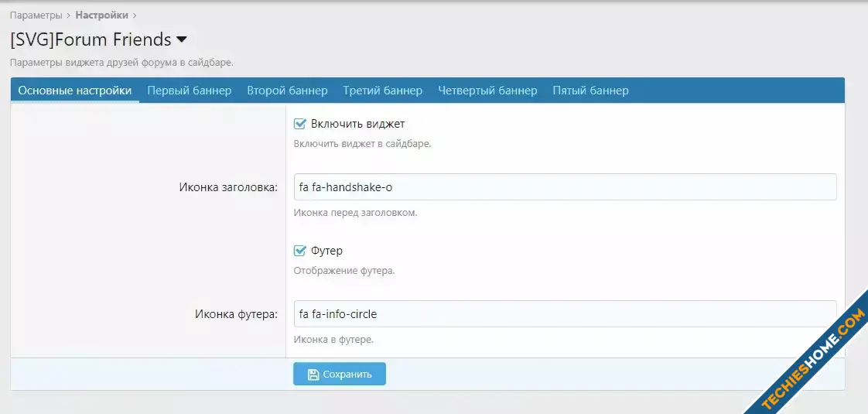Open the "Второй баннер" tab
Viewport: 868px width, 414px height.
click(287, 91)
